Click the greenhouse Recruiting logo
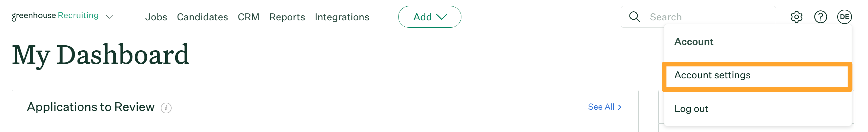The width and height of the screenshot is (868, 132). pyautogui.click(x=55, y=16)
